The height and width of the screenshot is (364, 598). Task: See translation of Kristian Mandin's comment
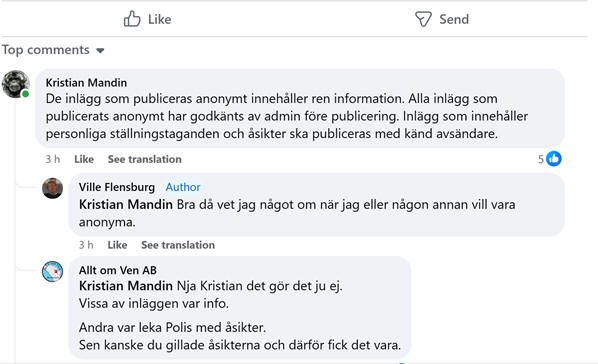tap(145, 159)
